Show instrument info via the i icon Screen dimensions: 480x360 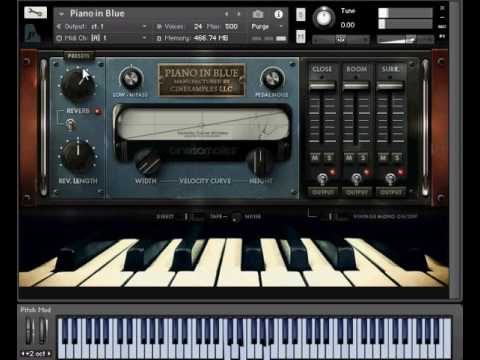[x=278, y=14]
